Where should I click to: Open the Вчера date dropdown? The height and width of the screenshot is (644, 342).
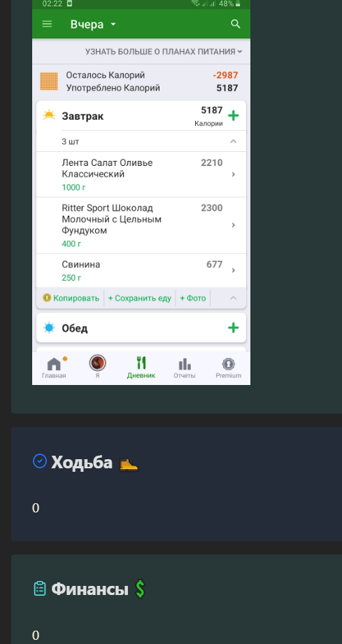coord(93,24)
